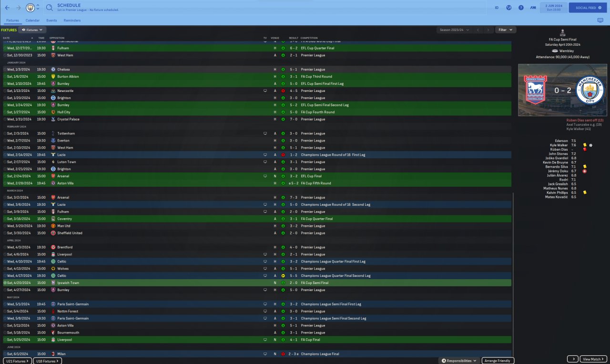Open the search magnifying glass
The width and height of the screenshot is (610, 364).
point(50,8)
